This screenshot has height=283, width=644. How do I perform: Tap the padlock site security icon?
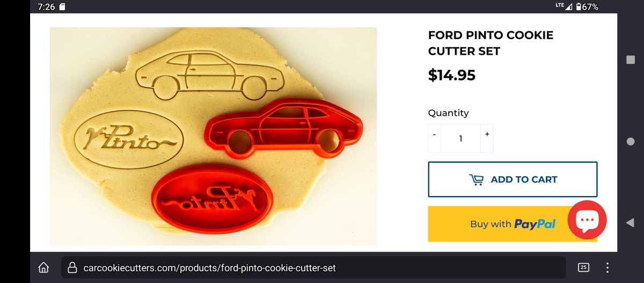[72, 267]
